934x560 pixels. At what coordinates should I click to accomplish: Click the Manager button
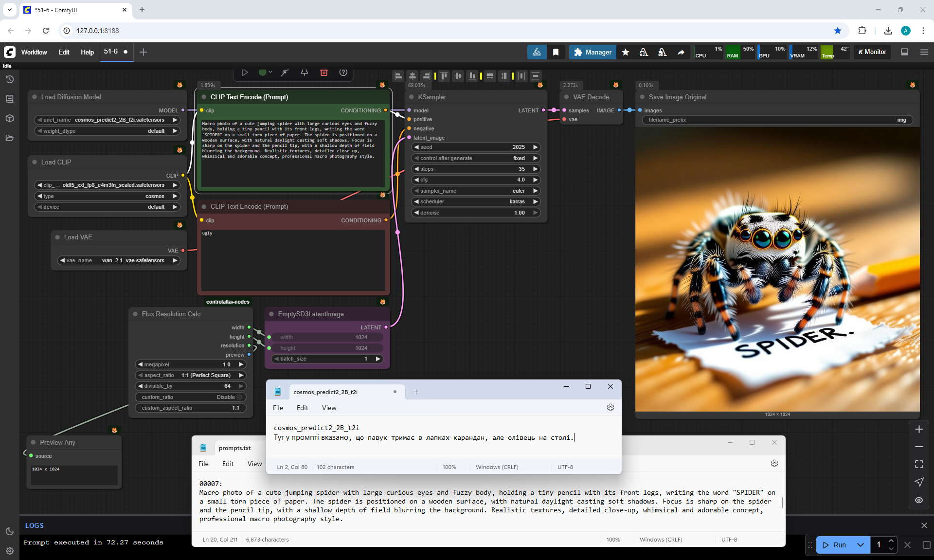[x=593, y=52]
